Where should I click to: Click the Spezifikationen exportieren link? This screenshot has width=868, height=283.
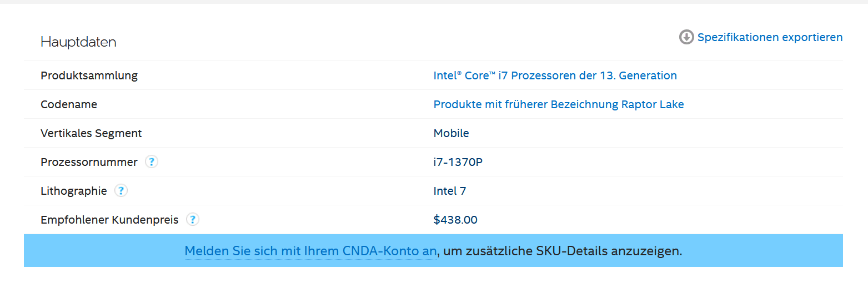(770, 37)
